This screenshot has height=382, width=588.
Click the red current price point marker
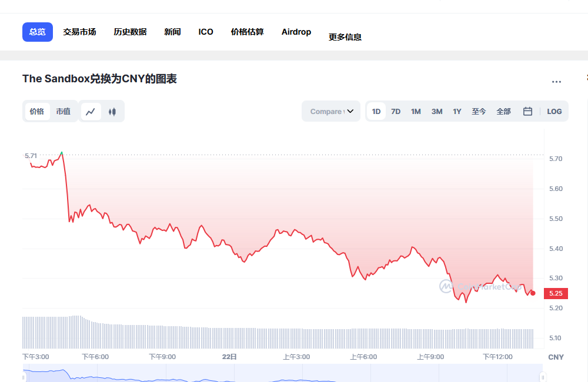point(533,293)
